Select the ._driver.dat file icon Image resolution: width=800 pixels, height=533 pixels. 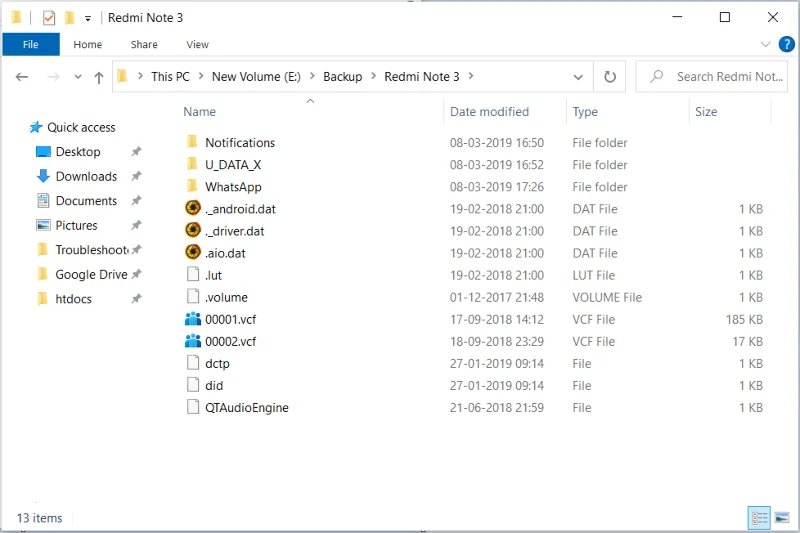(193, 230)
